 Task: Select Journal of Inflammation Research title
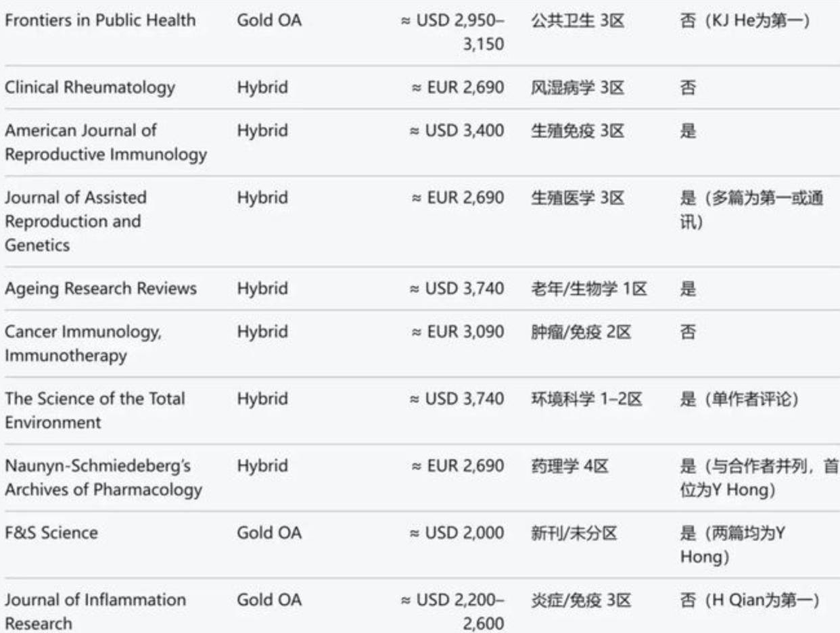pos(95,611)
